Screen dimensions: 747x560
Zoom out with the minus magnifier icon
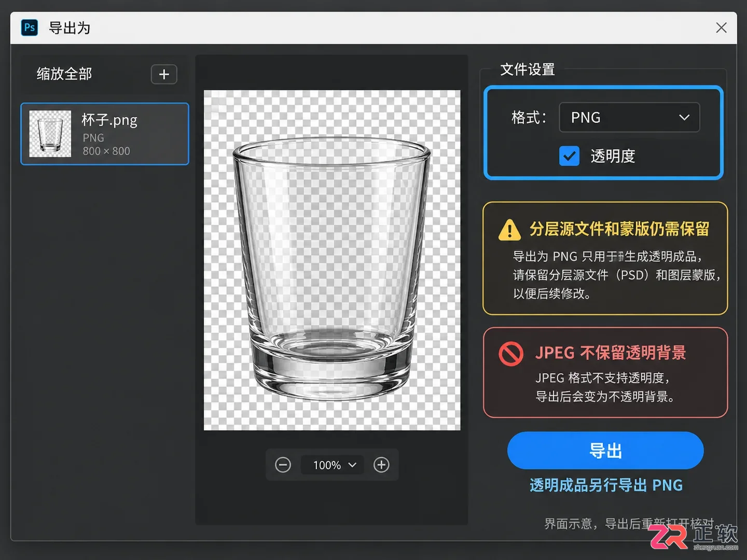tap(283, 465)
